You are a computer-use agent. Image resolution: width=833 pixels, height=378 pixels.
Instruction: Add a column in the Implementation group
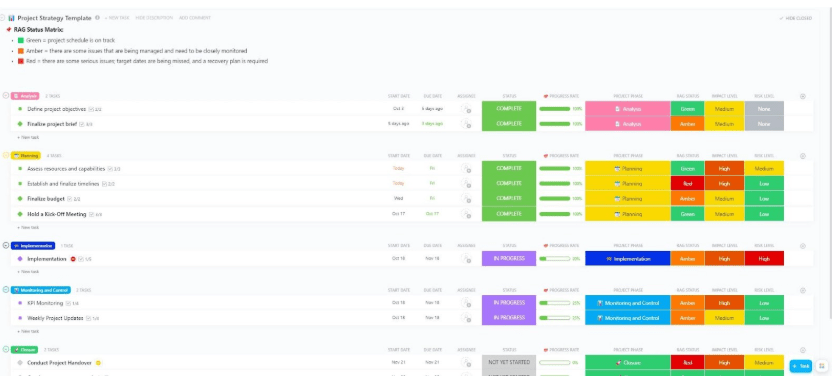point(803,246)
